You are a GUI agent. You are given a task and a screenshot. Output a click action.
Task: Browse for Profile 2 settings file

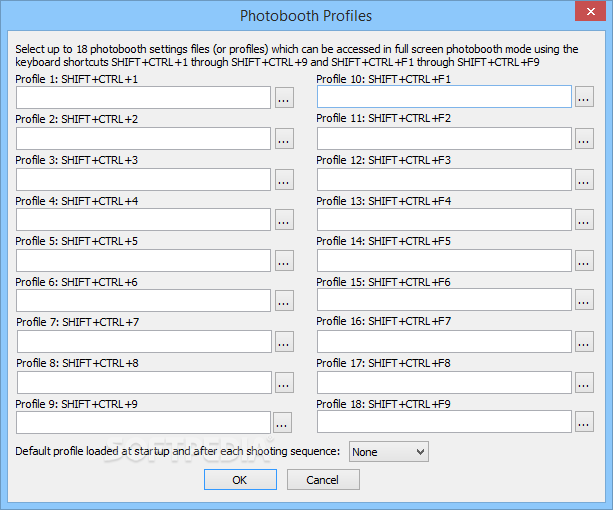coord(284,139)
